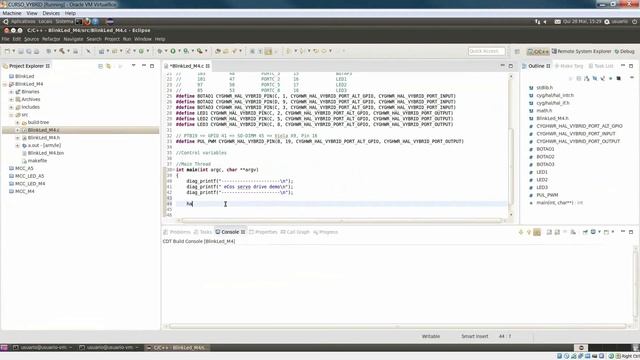Maximize the editor area
Screen dimensions: 640x360
coord(511,66)
